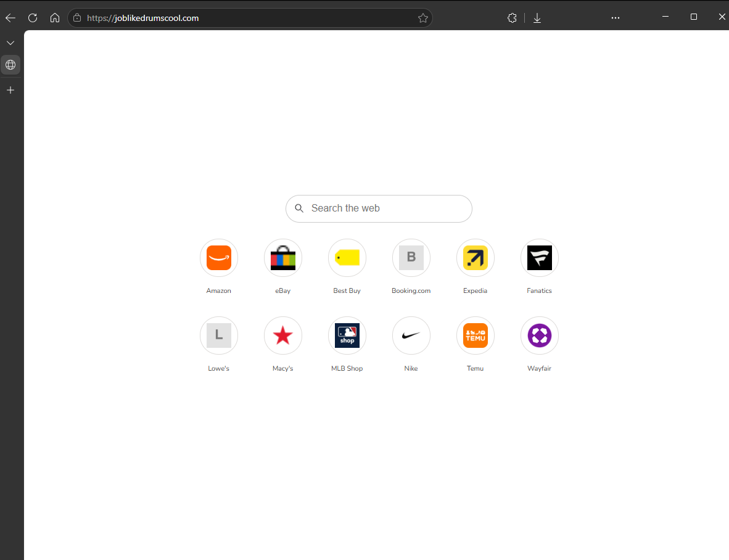Add a new tab with the plus icon

click(x=10, y=90)
